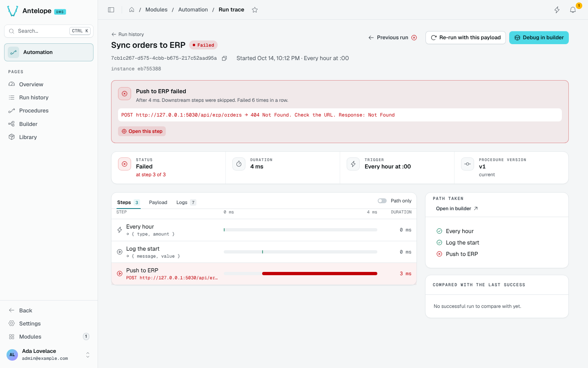The image size is (588, 368).
Task: Click Open this step button
Action: click(142, 131)
